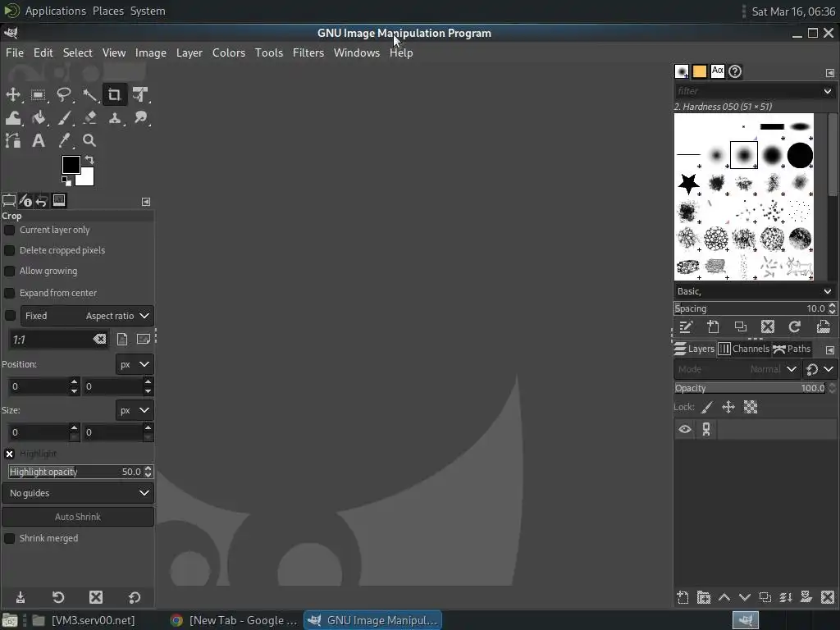840x630 pixels.
Task: Open layer Mode Normal dropdown
Action: coord(737,369)
